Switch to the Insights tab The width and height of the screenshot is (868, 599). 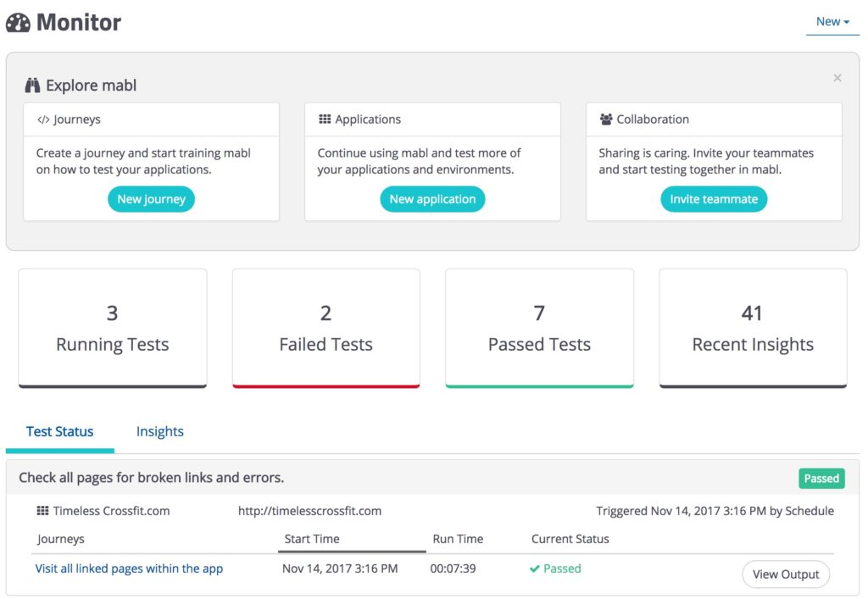pyautogui.click(x=159, y=431)
